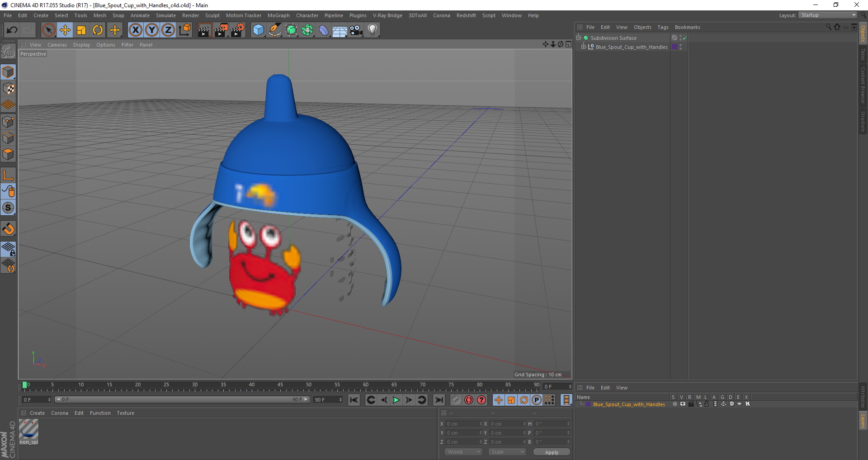Render the active view
Image resolution: width=868 pixels, height=460 pixels.
pos(204,30)
